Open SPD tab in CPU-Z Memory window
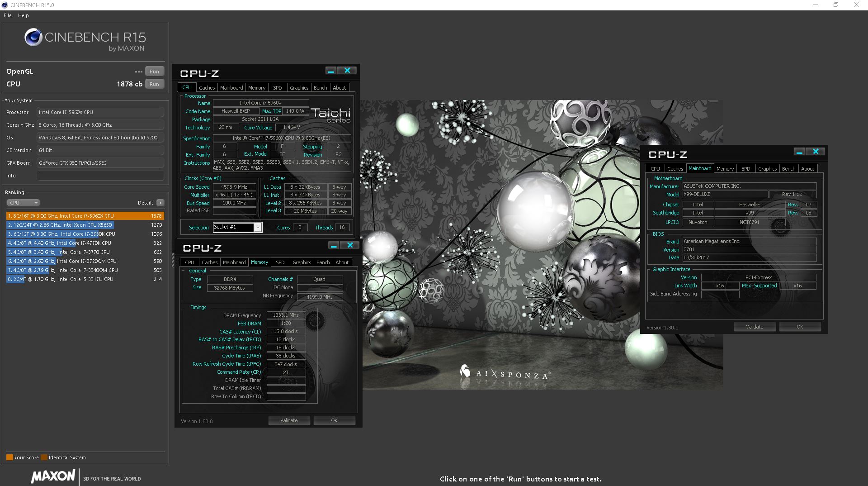Viewport: 868px width, 486px height. 280,262
